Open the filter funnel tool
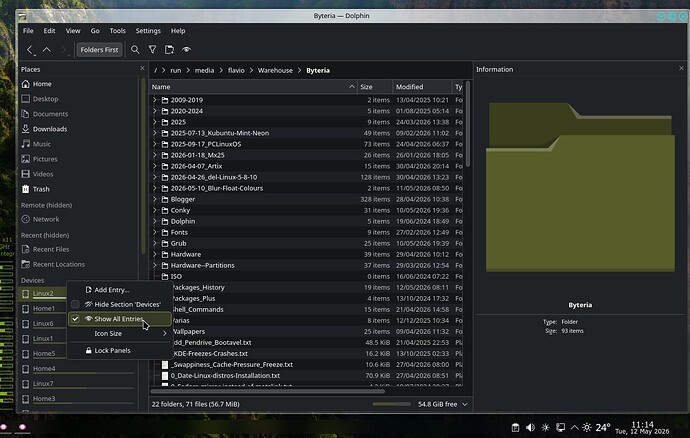The width and height of the screenshot is (690, 438). pos(152,50)
